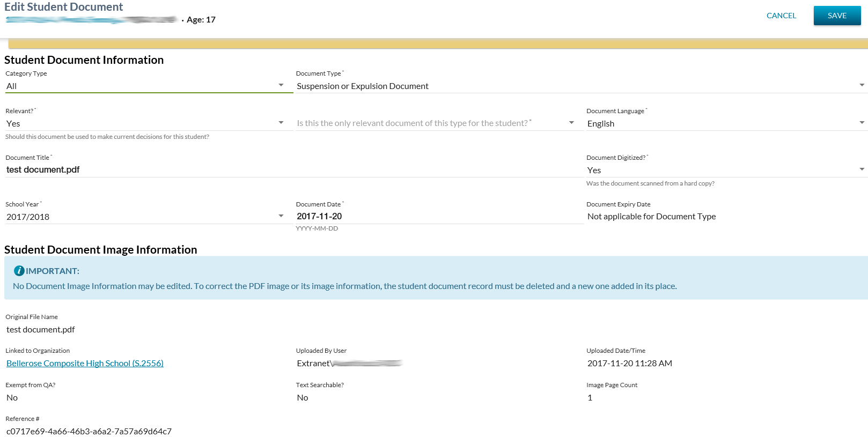
Task: Click the Reference # value
Action: coord(89,431)
